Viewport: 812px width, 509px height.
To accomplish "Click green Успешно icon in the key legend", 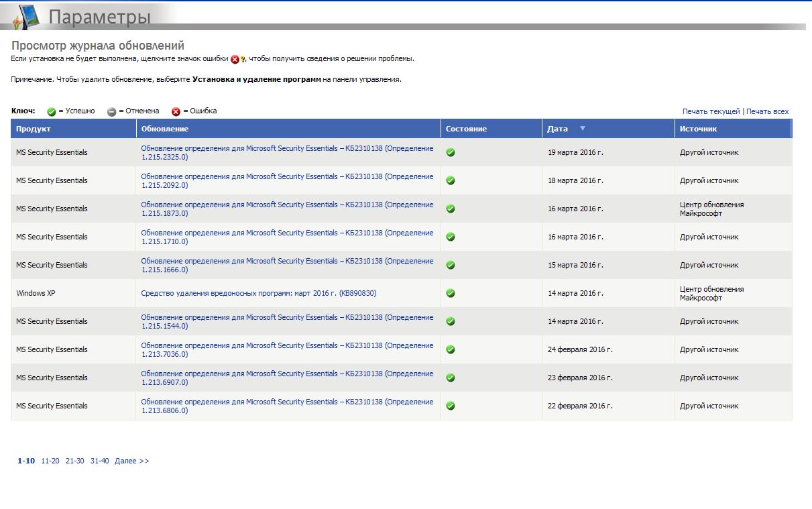I will pyautogui.click(x=51, y=111).
